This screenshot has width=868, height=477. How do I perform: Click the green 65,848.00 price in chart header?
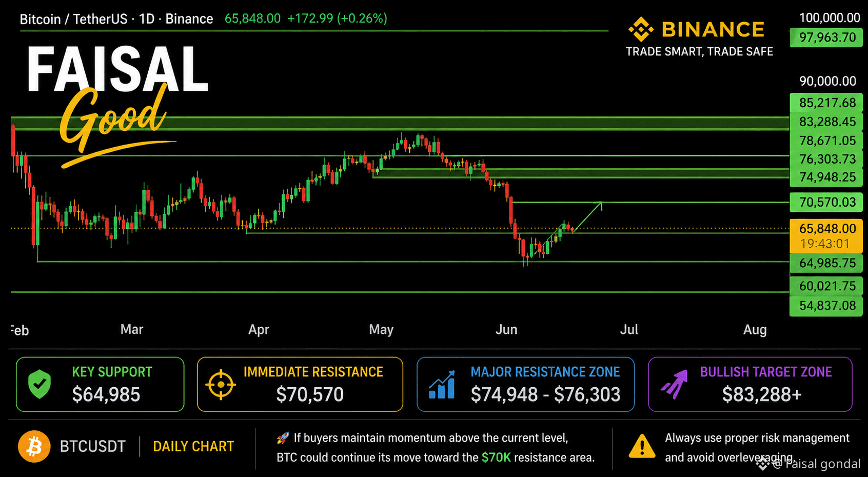(x=252, y=18)
